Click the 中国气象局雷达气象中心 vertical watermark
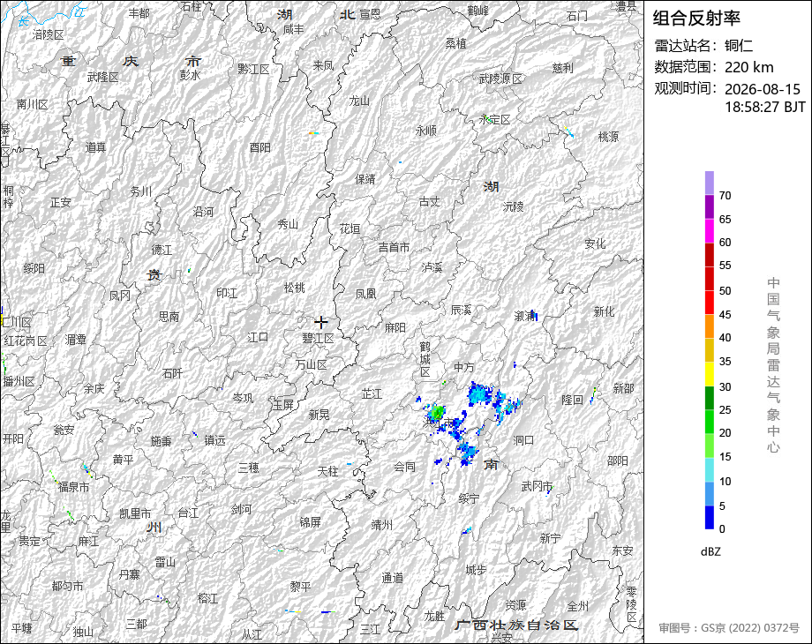 coord(773,365)
